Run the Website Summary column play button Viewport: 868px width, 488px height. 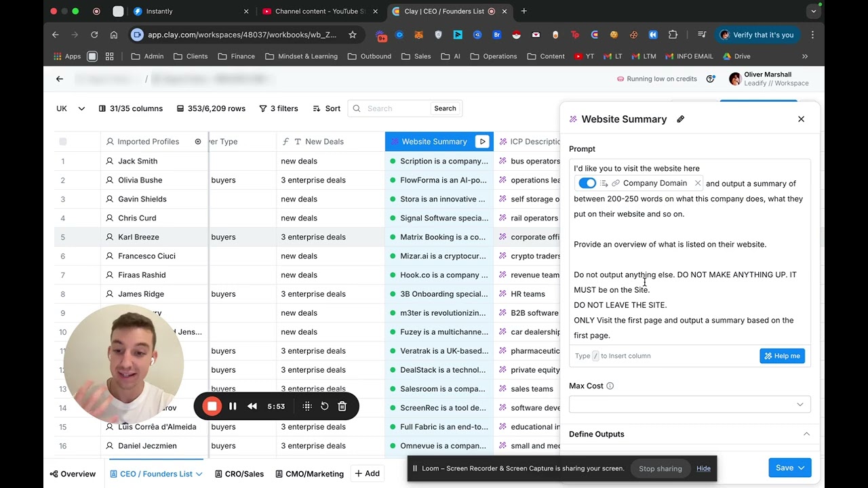[482, 142]
